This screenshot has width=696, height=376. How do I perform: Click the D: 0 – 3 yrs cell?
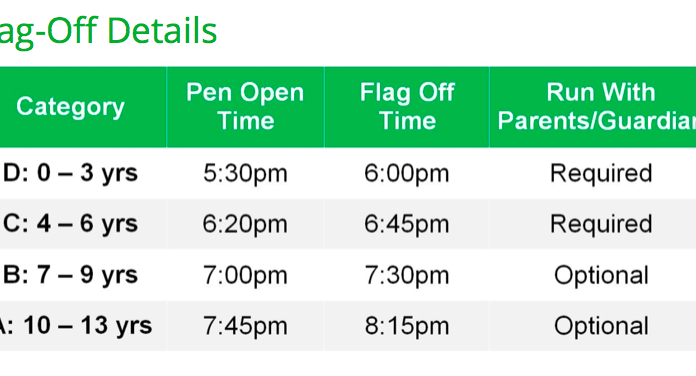pos(70,173)
